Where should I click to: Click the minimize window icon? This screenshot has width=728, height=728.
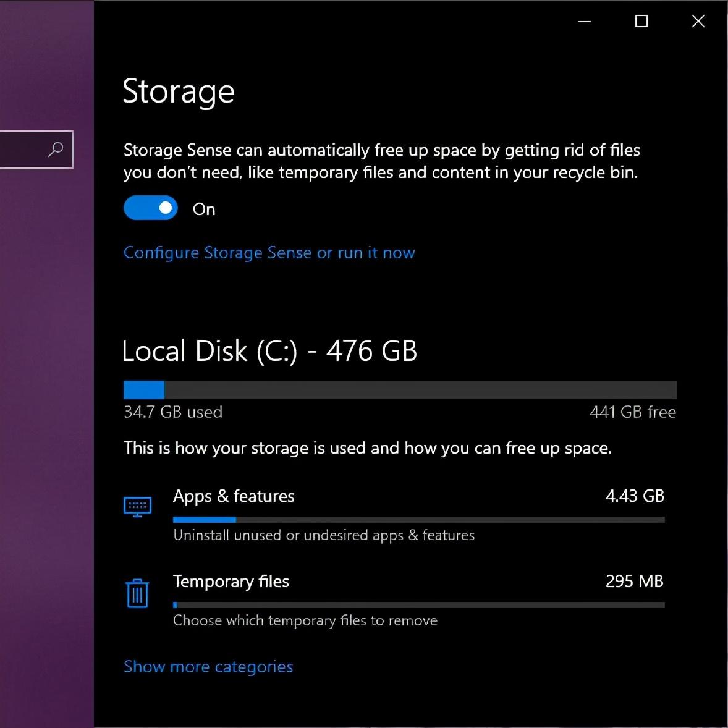click(x=583, y=21)
